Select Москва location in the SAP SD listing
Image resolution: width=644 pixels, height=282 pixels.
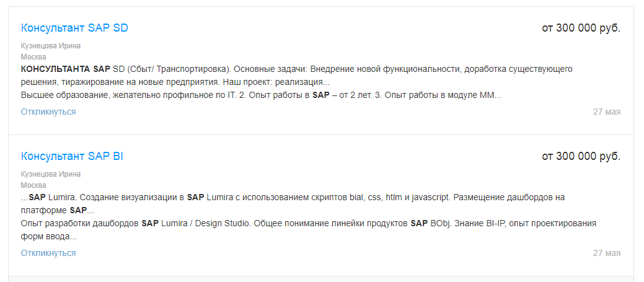pos(33,56)
